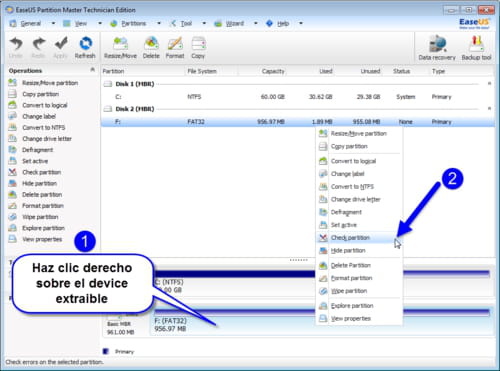The image size is (500, 371).
Task: Choose Copy partition in context menu
Action: tap(359, 146)
